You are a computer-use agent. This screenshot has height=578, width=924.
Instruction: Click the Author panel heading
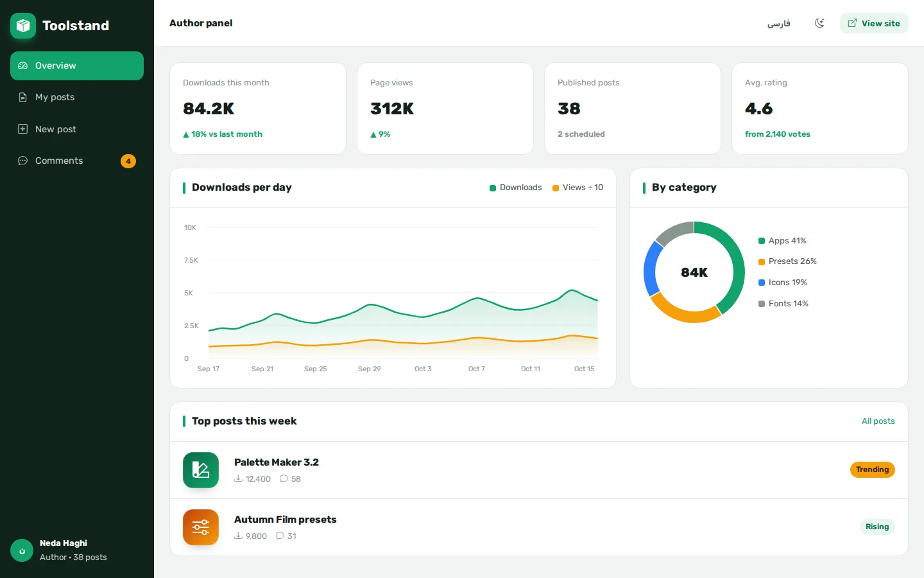pyautogui.click(x=201, y=23)
